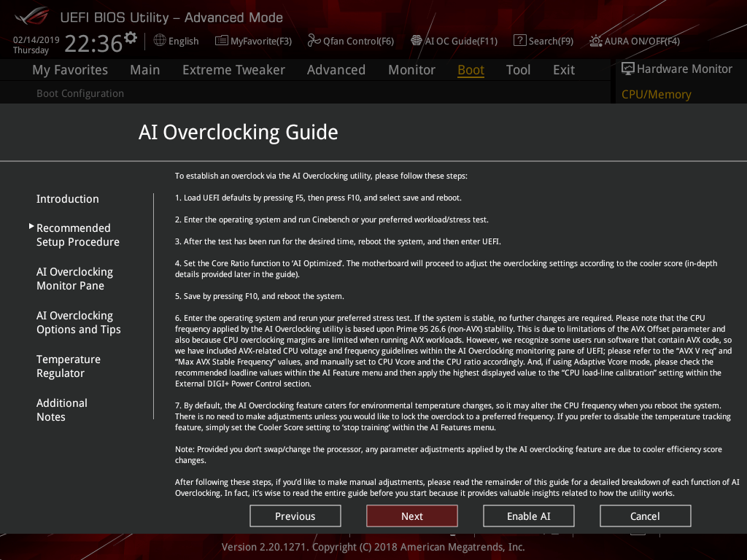Click the ROG logo icon

31,16
